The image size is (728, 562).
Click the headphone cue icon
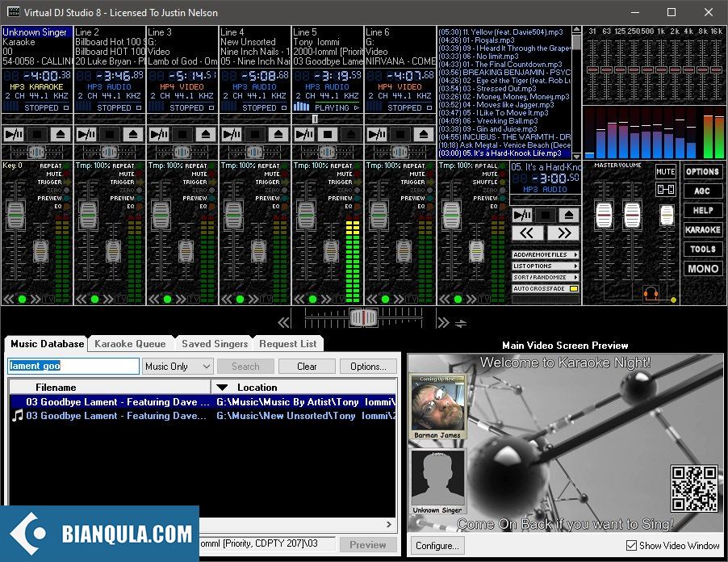(651, 294)
